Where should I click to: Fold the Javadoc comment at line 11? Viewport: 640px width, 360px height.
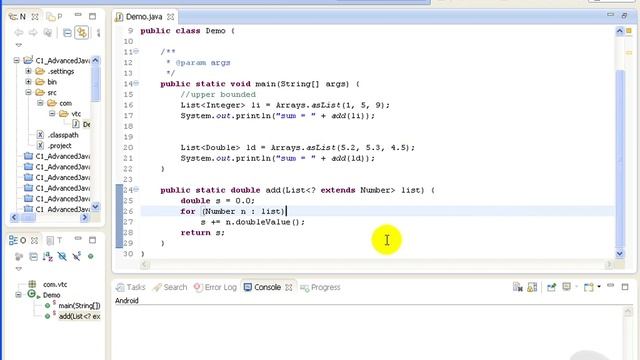pyautogui.click(x=136, y=51)
